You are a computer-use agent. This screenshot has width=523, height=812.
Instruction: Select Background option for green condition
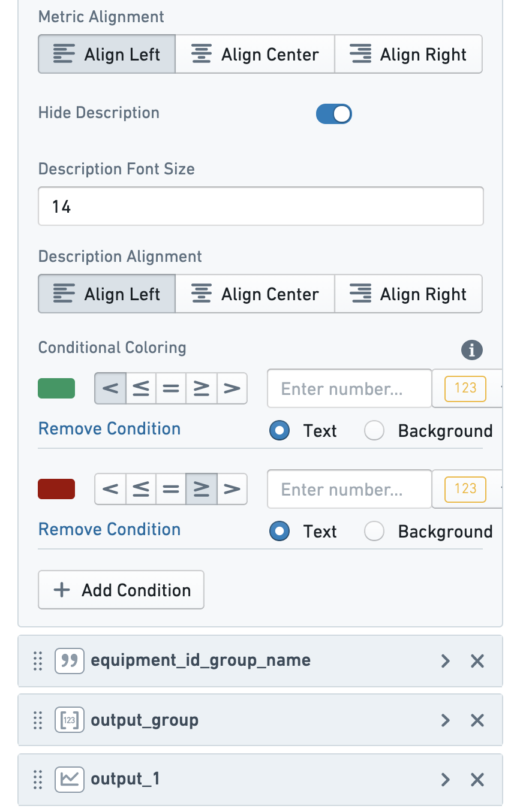click(374, 431)
